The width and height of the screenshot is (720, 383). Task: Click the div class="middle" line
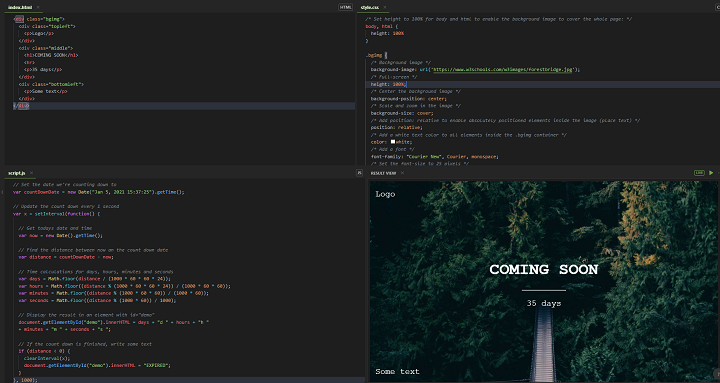pyautogui.click(x=45, y=48)
